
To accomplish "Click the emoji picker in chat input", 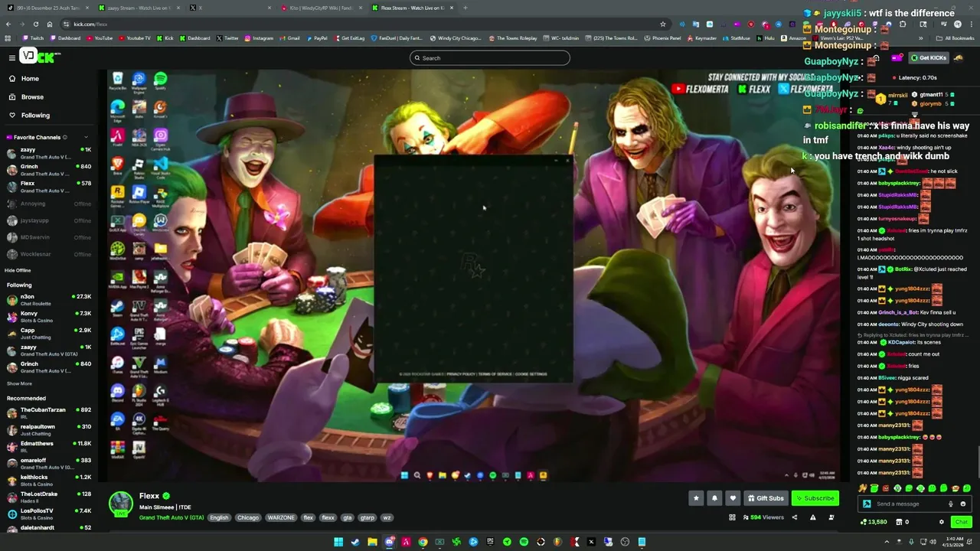I will (x=962, y=504).
